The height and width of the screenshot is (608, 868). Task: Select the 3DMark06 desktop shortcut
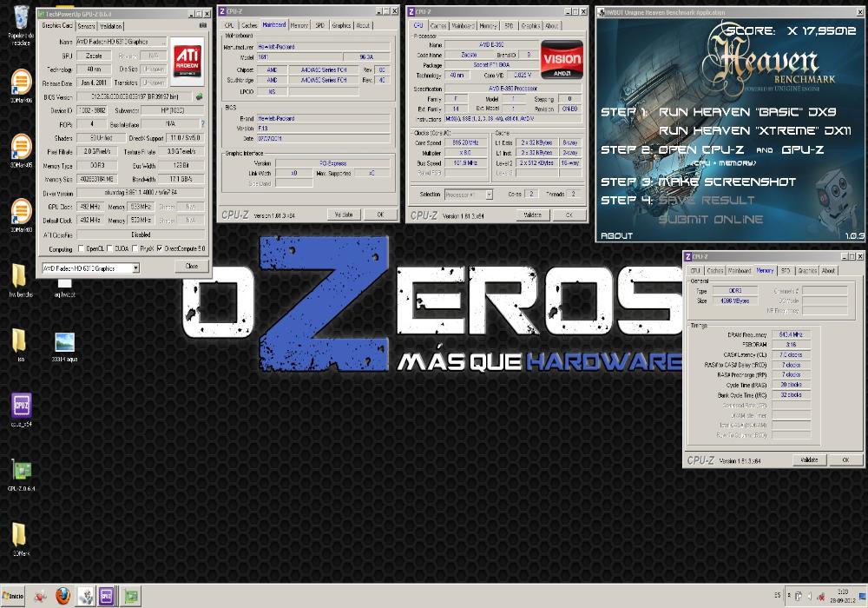tap(21, 86)
